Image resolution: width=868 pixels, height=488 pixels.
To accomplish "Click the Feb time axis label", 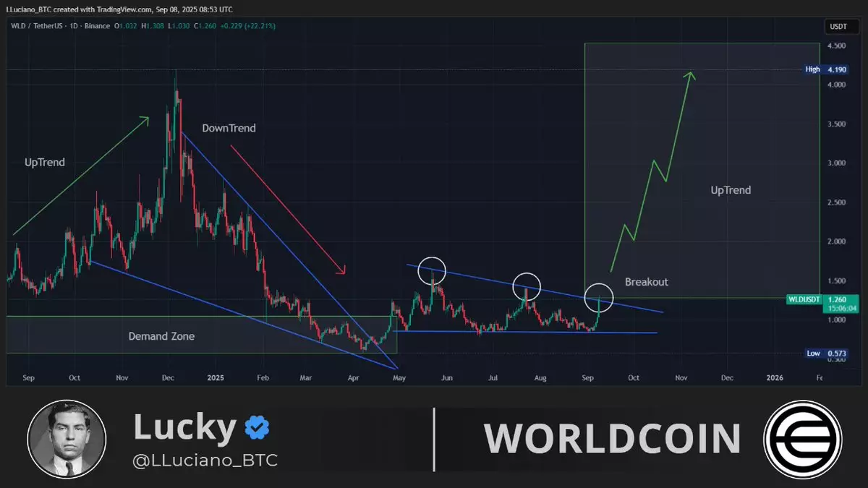I will [263, 377].
